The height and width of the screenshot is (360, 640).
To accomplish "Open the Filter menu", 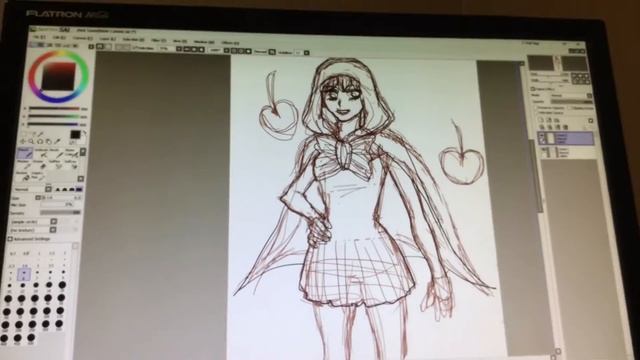I will pos(159,41).
